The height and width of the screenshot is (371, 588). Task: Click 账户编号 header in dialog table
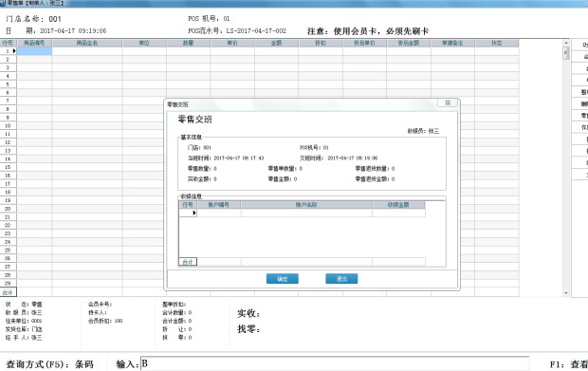[x=219, y=205]
